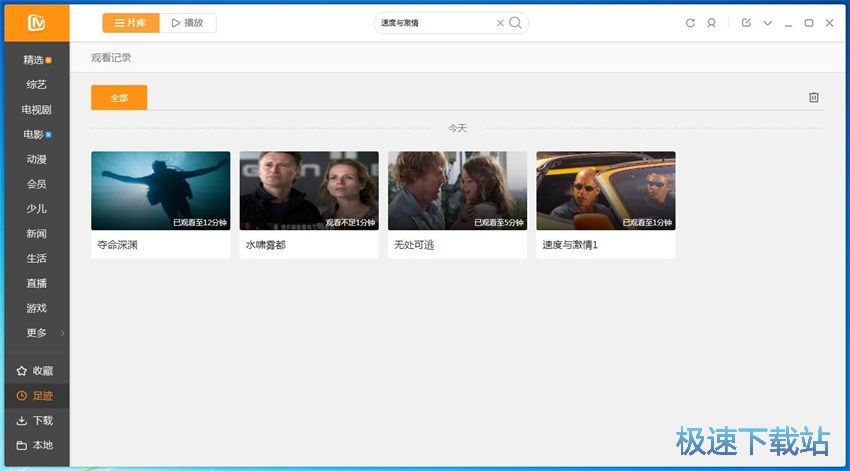Image resolution: width=850 pixels, height=471 pixels.
Task: Click the Mango TV logo icon
Action: (x=36, y=23)
